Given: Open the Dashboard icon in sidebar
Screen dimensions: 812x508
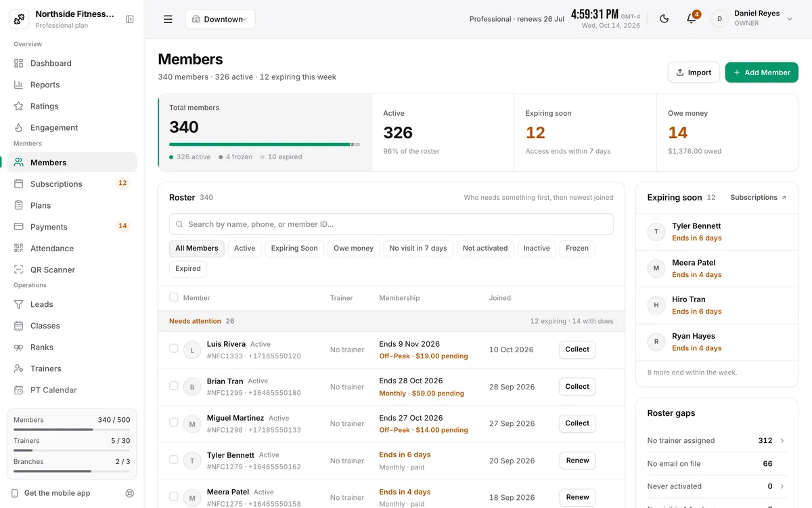Looking at the screenshot, I should pos(18,63).
